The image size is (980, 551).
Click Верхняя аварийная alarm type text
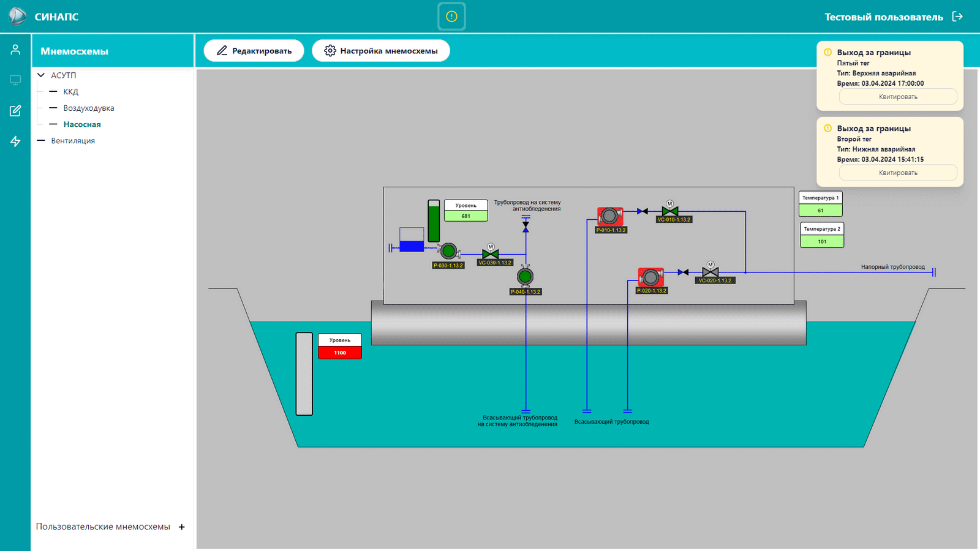point(884,73)
